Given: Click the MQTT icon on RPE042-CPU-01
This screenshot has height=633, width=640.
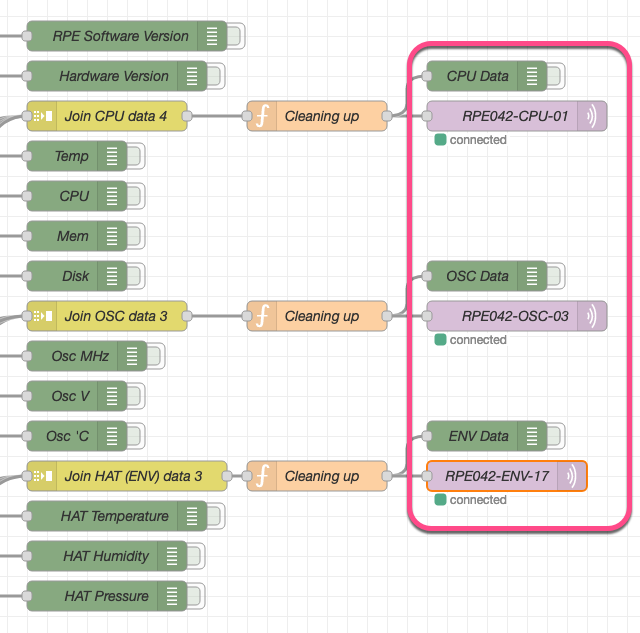Looking at the screenshot, I should (592, 116).
